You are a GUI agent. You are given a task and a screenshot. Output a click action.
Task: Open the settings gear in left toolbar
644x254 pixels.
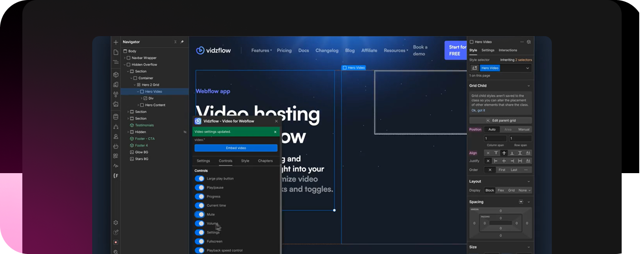[115, 223]
